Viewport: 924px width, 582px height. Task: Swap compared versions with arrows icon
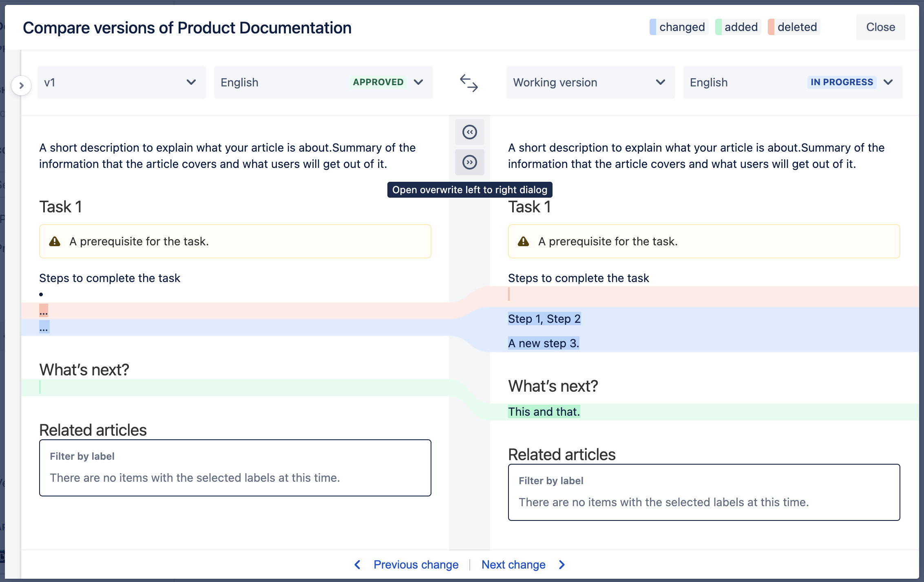click(469, 83)
